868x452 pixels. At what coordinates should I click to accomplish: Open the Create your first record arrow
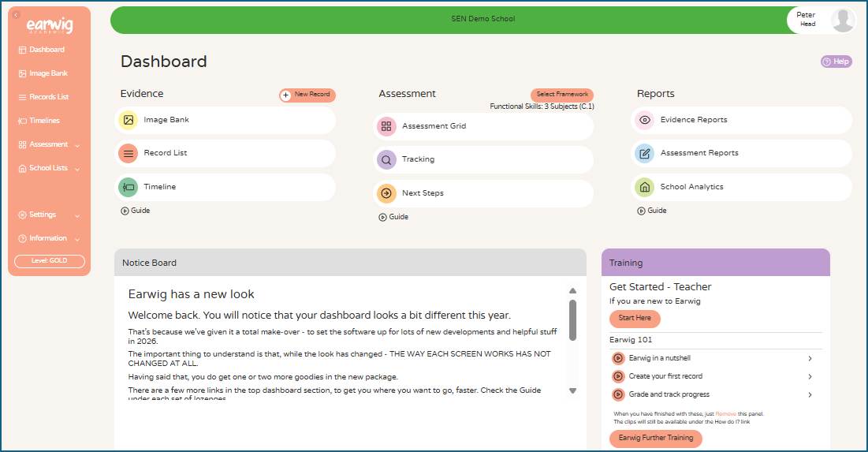[810, 377]
